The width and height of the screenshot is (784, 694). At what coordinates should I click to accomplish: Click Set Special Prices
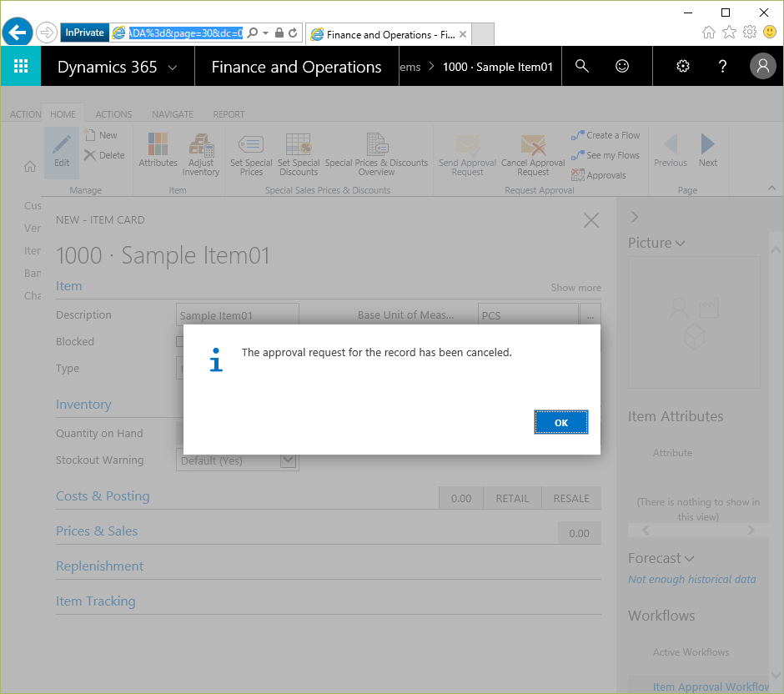(x=251, y=155)
